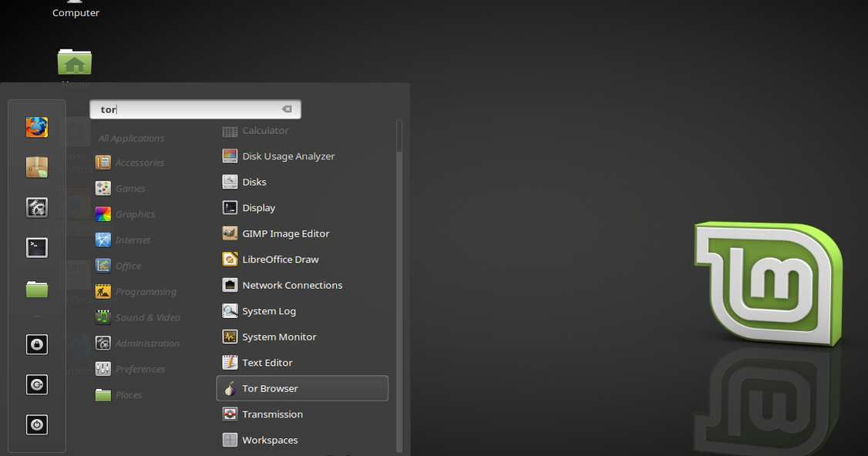This screenshot has height=456, width=868.
Task: Click the Programming construction icon
Action: click(103, 292)
